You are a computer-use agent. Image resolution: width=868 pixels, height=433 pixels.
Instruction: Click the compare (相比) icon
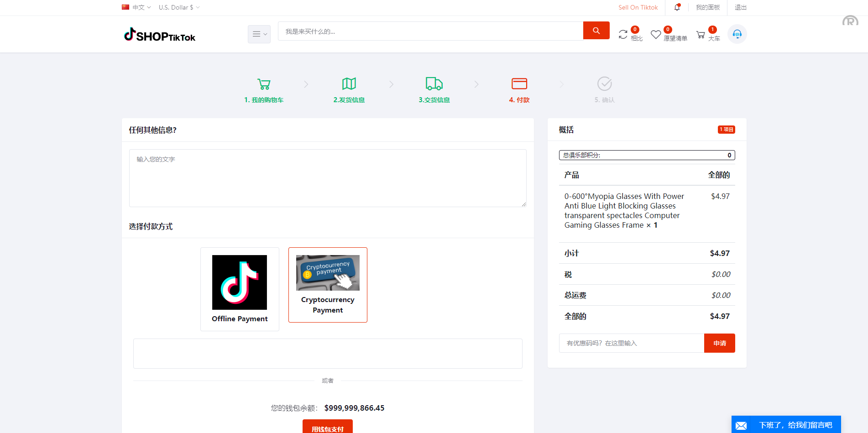(x=624, y=34)
